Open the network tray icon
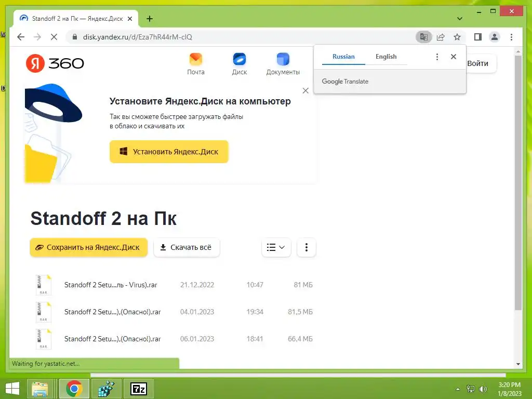This screenshot has width=532, height=399. coord(470,389)
